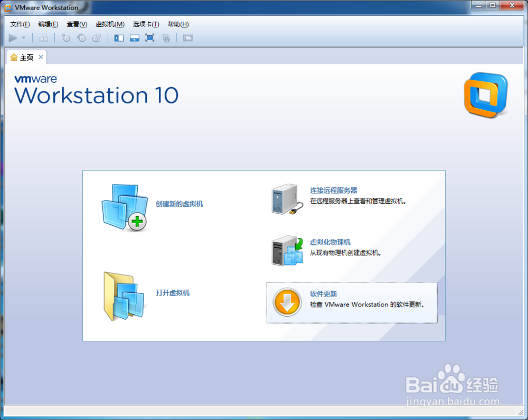Screen dimensions: 528x420
Task: Click the unity mode toolbar icon
Action: (x=166, y=38)
